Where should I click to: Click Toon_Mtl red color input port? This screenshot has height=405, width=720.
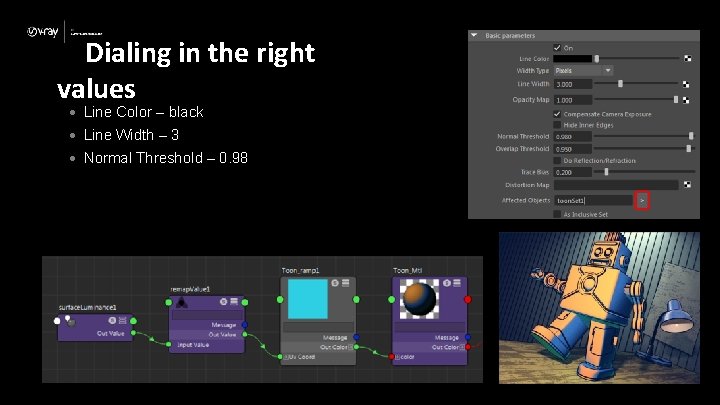coord(392,357)
